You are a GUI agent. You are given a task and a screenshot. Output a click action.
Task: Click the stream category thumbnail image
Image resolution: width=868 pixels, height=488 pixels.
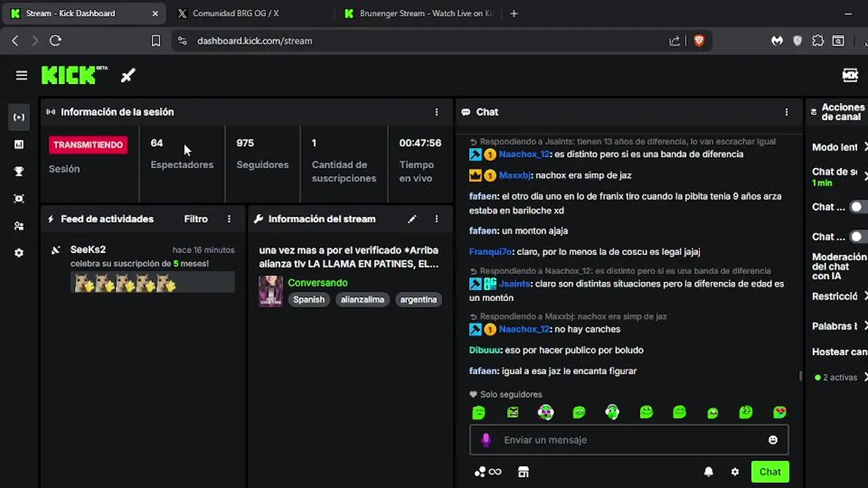point(271,291)
